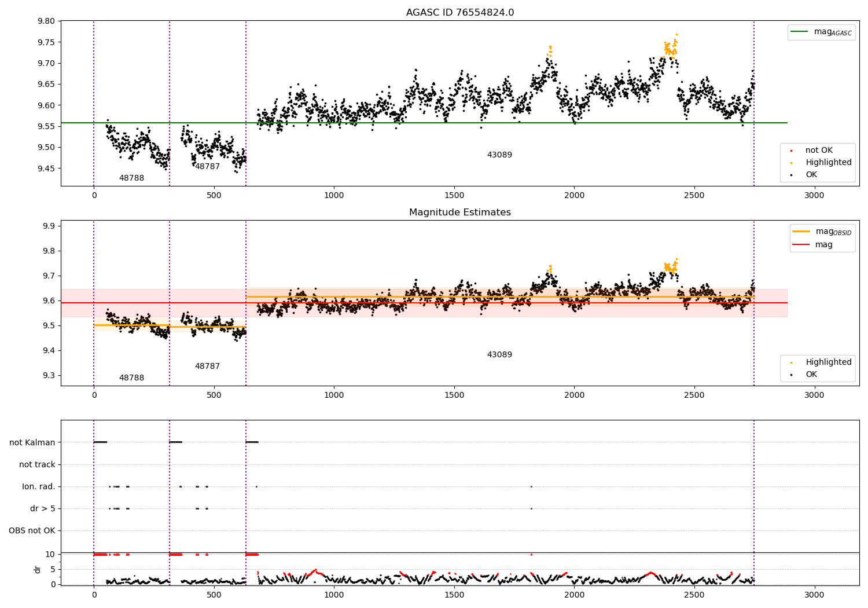Click x-axis tick 2000 in the bottom dr plot
Image resolution: width=868 pixels, height=608 pixels.
click(x=574, y=595)
